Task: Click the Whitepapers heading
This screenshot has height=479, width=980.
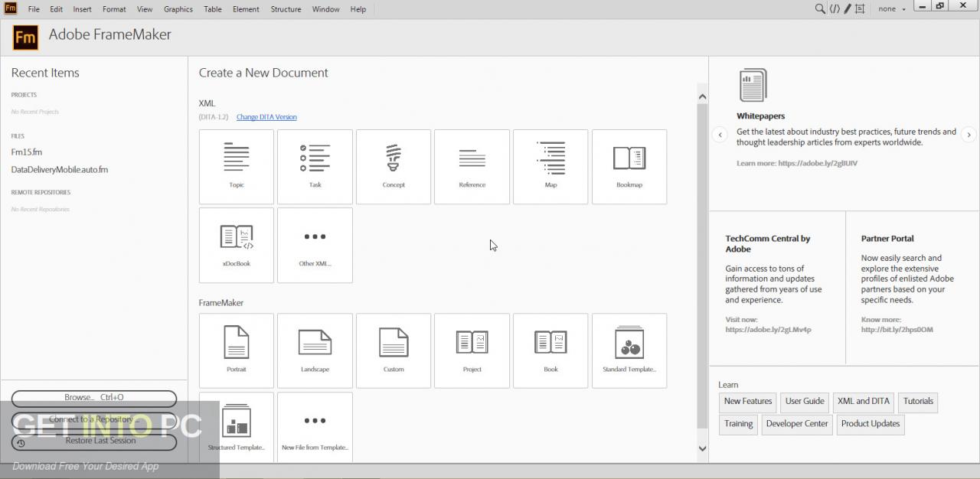Action: (x=760, y=116)
